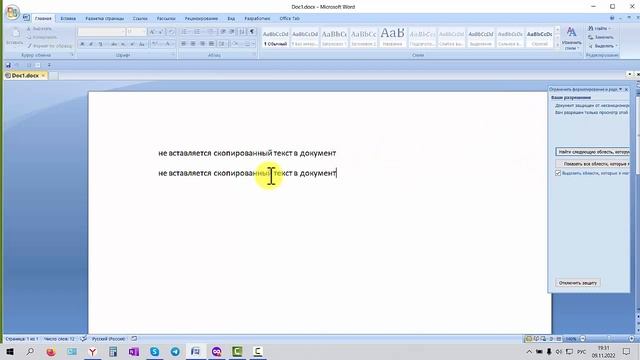Open the Разработчик ribbon tab

pyautogui.click(x=257, y=18)
